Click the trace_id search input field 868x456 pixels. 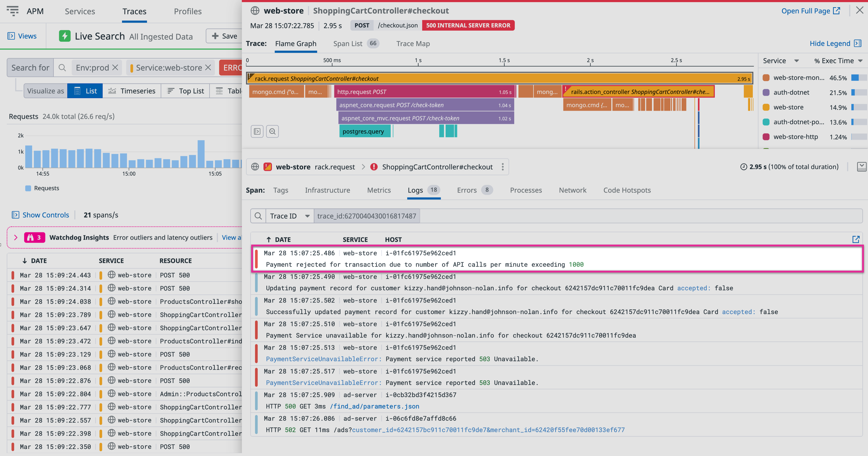367,216
